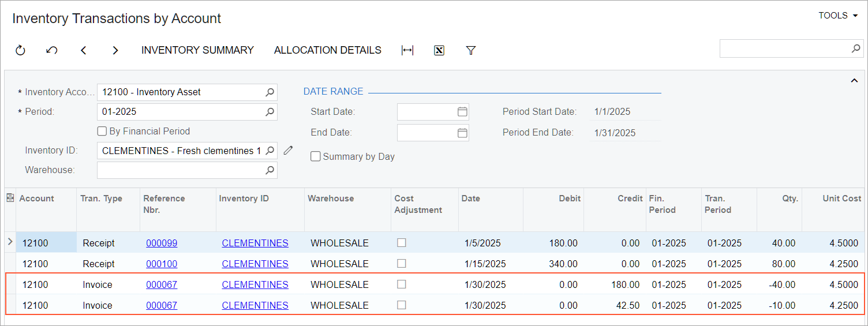Check Cost Adjustment box for receipt 000099

pyautogui.click(x=402, y=243)
